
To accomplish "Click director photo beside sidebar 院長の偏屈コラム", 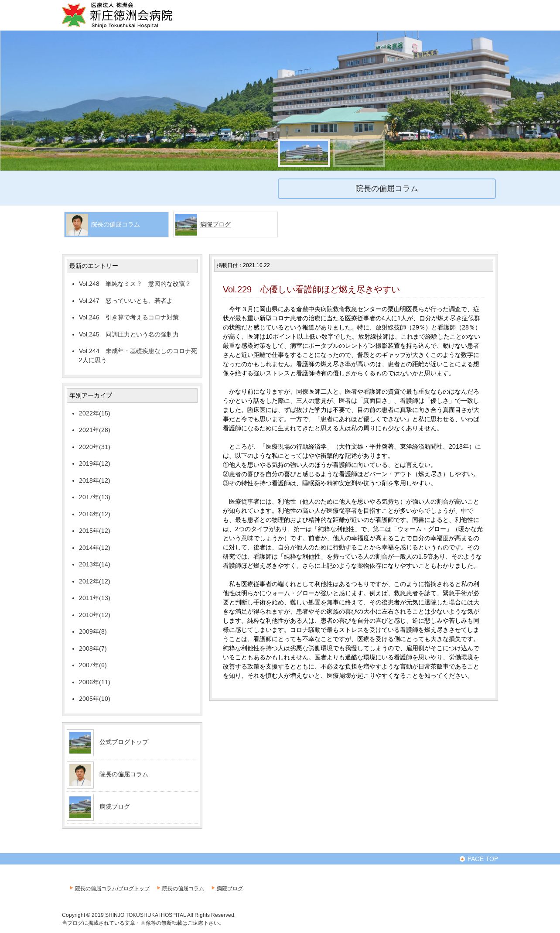I will [x=80, y=775].
